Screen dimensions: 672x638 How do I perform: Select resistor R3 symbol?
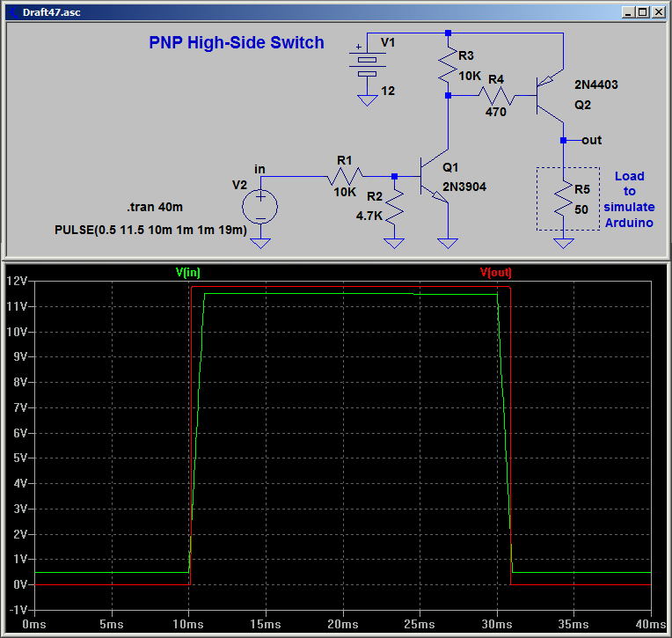(x=448, y=65)
